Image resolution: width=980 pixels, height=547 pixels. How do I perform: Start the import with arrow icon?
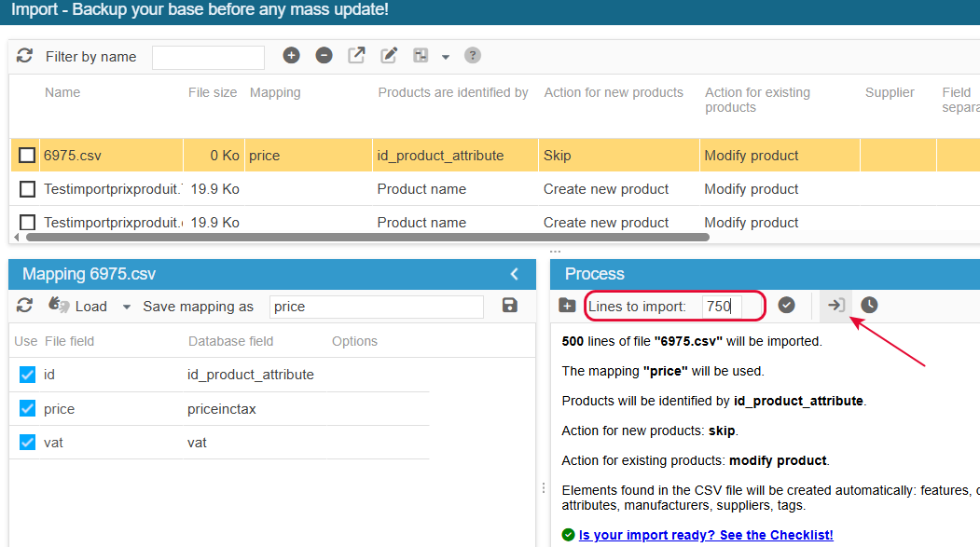tap(836, 306)
